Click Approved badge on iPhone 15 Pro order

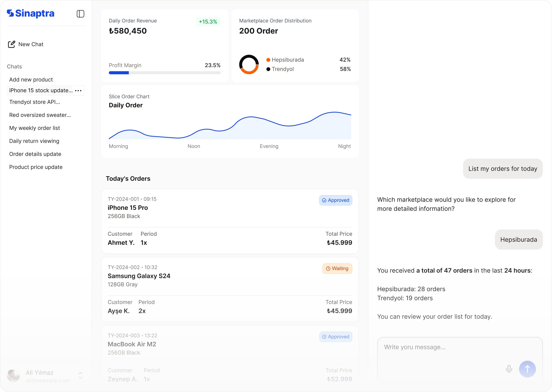(x=336, y=200)
